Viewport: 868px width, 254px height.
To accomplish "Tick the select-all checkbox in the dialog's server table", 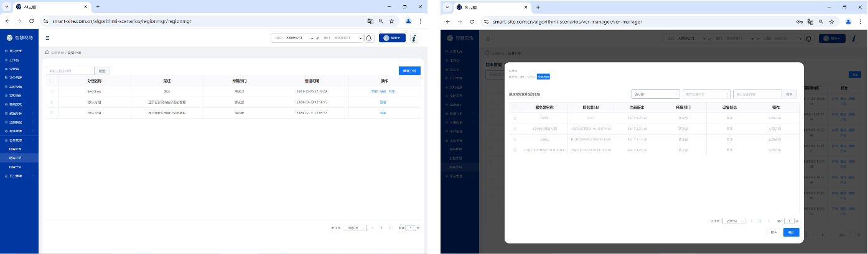I will (515, 107).
